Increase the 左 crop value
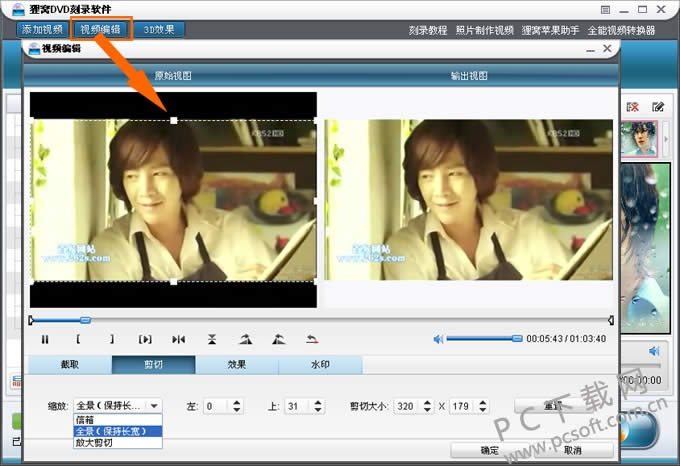 click(236, 403)
